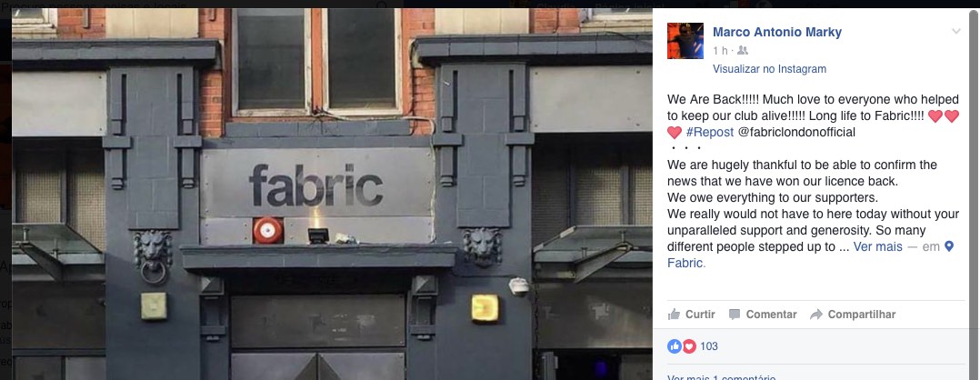Click the 1 h post timestamp
Screen dimensions: 980x380
[720, 51]
